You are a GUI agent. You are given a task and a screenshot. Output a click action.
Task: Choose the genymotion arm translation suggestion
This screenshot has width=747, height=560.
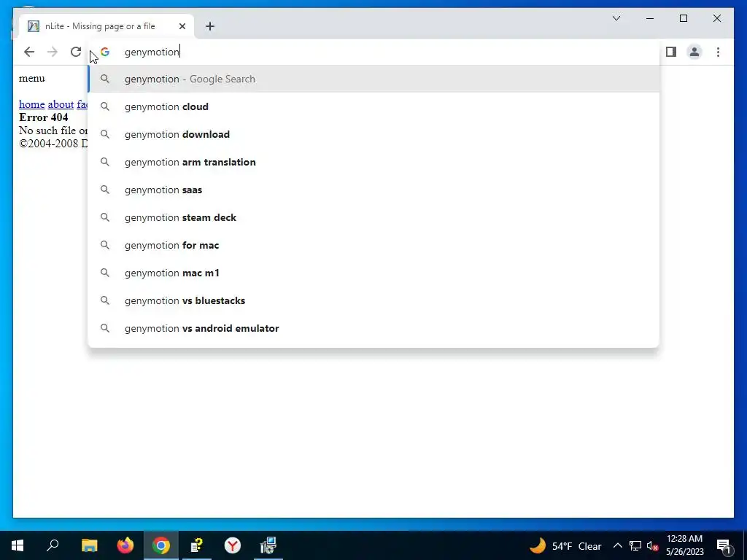(x=374, y=162)
